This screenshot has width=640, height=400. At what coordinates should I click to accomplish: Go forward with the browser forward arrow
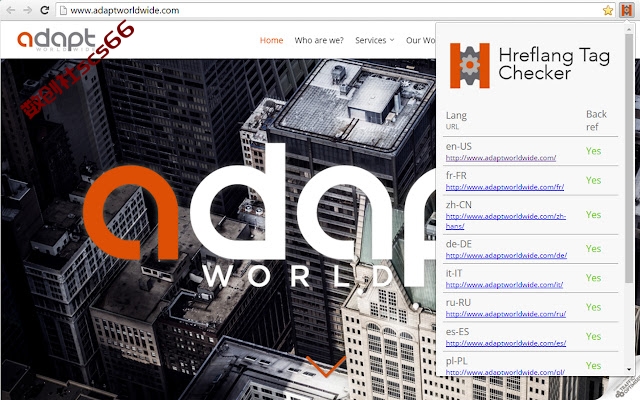click(x=27, y=10)
